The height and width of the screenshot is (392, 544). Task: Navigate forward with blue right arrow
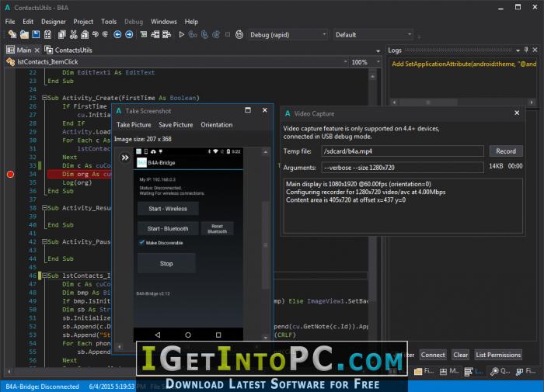[x=129, y=35]
